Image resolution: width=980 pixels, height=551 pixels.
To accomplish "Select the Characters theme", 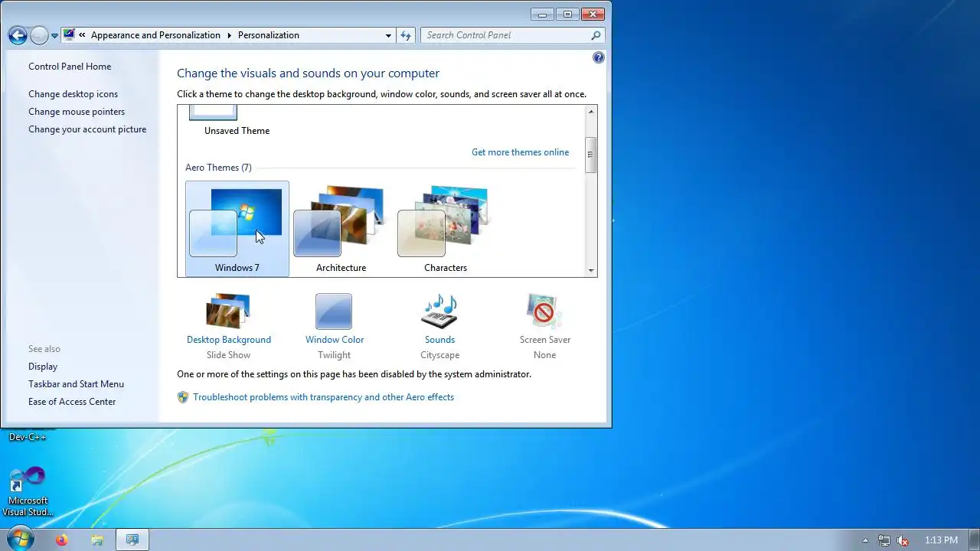I will tap(446, 228).
